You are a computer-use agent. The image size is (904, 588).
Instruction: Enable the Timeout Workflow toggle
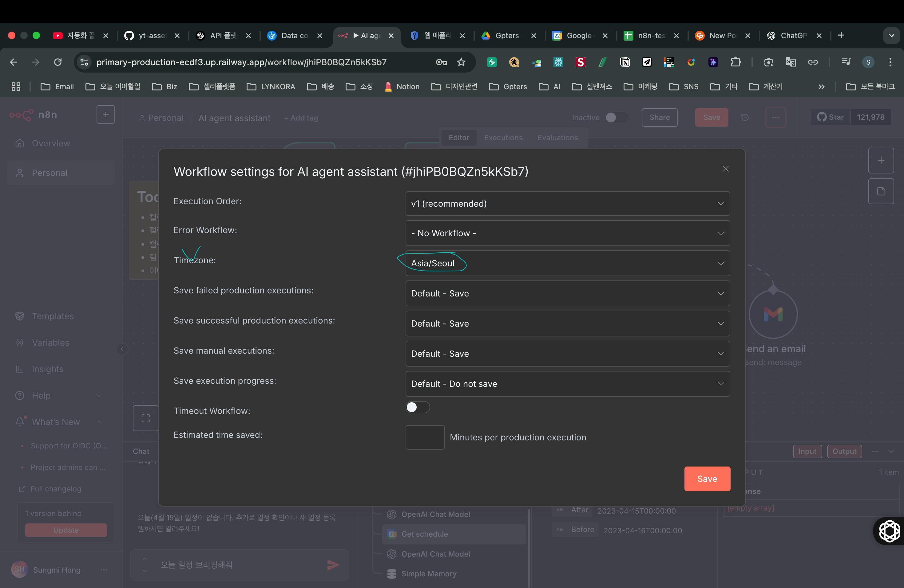tap(418, 407)
